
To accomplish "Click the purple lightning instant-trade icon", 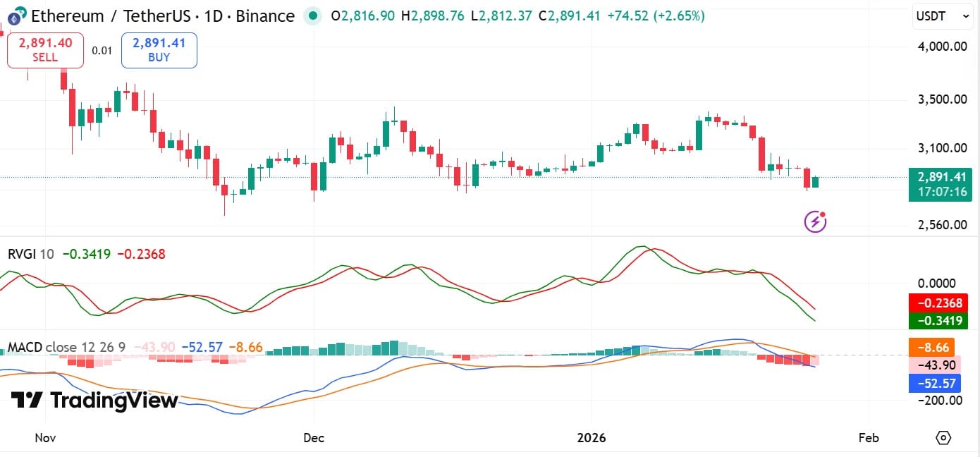I will pyautogui.click(x=814, y=221).
